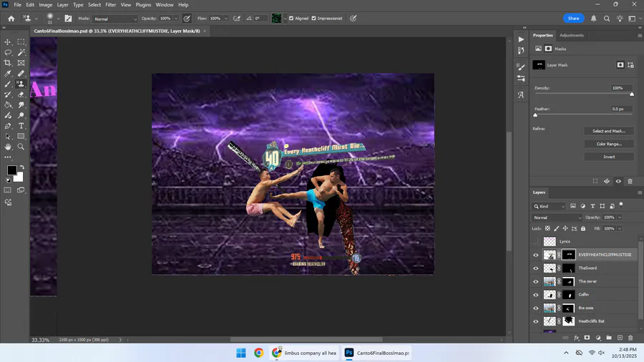This screenshot has height=362, width=644.
Task: Click the black foreground color swatch
Action: coord(12,170)
